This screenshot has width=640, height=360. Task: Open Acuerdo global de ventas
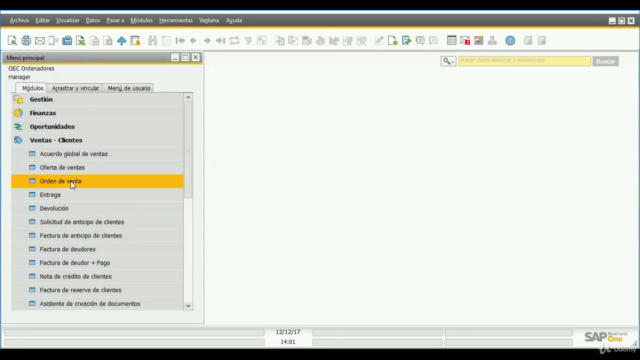(97, 154)
